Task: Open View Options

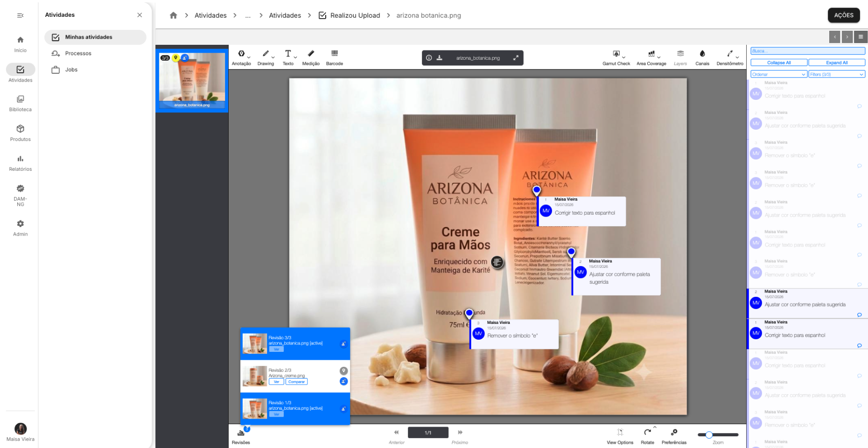Action: (620, 435)
